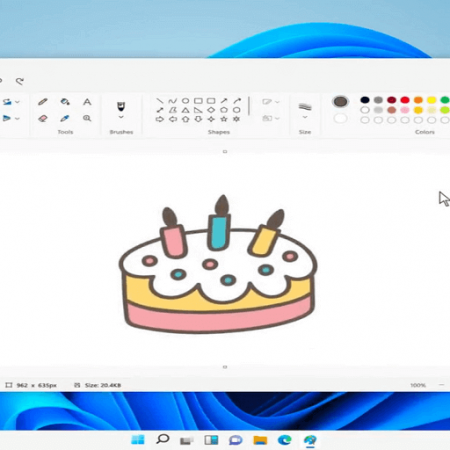Choose the brown color swatch
The image size is (450, 450).
392,110
